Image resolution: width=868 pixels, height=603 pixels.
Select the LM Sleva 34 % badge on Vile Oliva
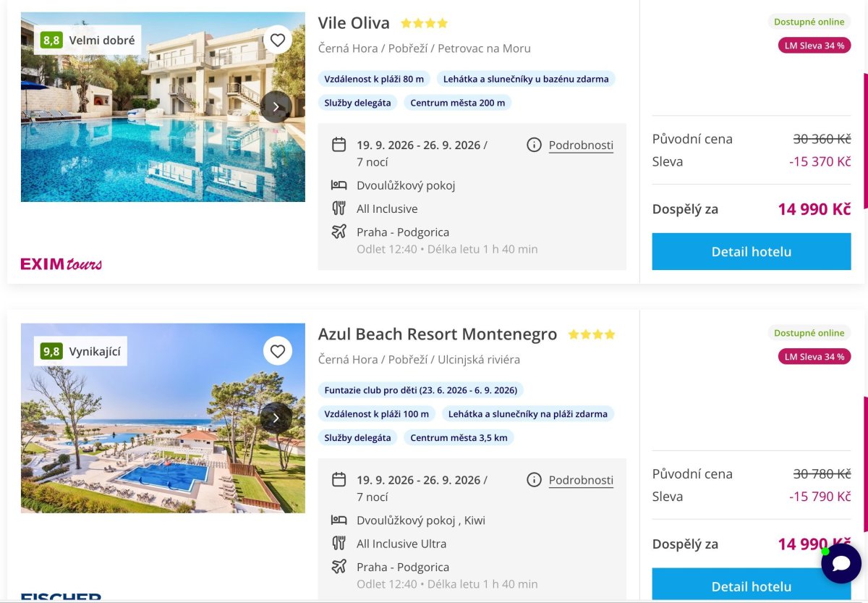[814, 46]
